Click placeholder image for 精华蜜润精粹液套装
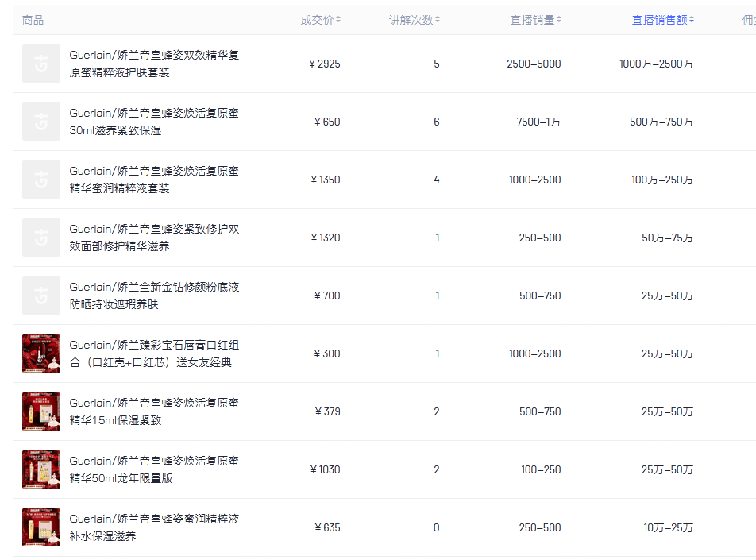This screenshot has height=560, width=756. pos(41,180)
